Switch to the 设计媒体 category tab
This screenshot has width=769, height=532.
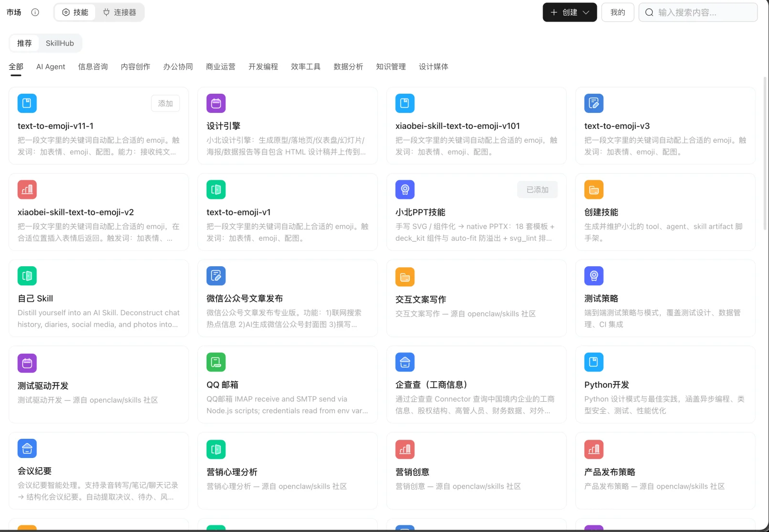coord(433,67)
